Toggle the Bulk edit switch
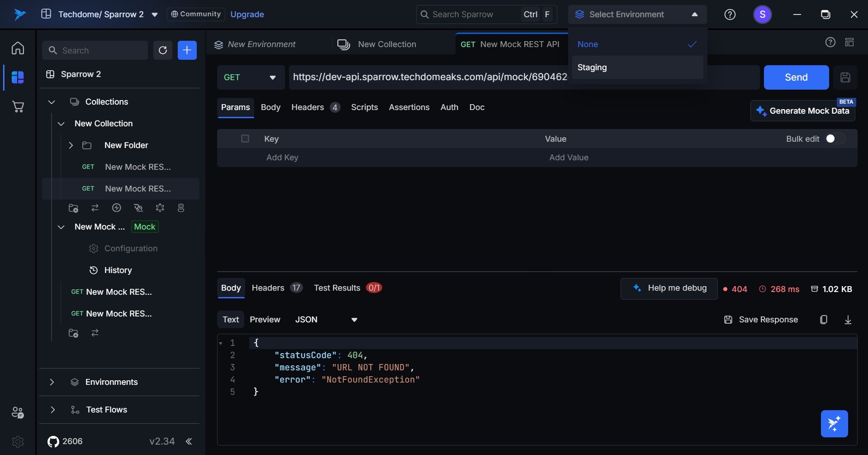 tap(835, 139)
